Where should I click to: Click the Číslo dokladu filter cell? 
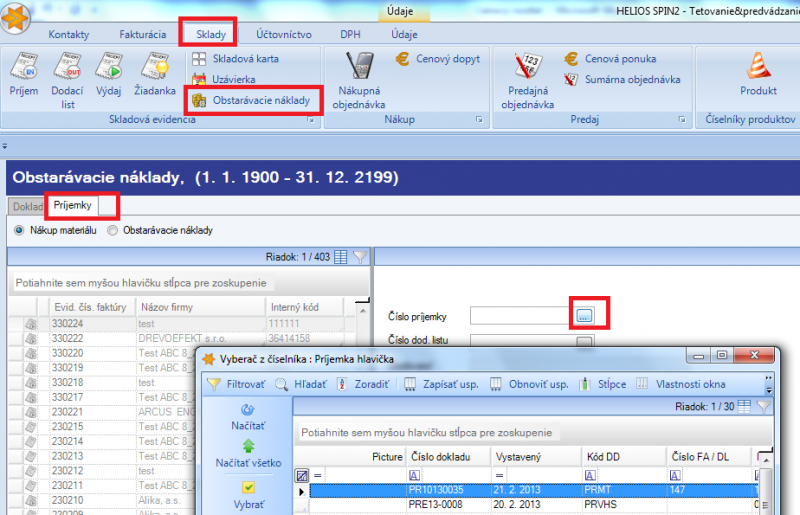pyautogui.click(x=448, y=476)
